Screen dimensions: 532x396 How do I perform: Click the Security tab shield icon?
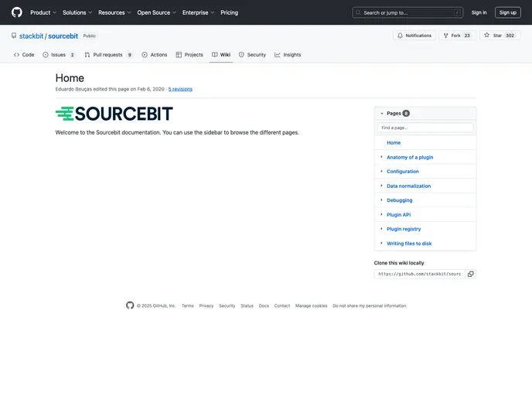241,55
